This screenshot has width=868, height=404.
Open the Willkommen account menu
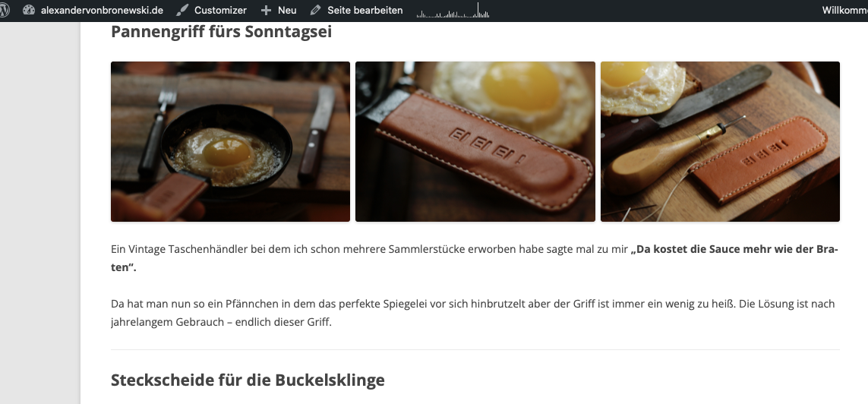click(844, 10)
